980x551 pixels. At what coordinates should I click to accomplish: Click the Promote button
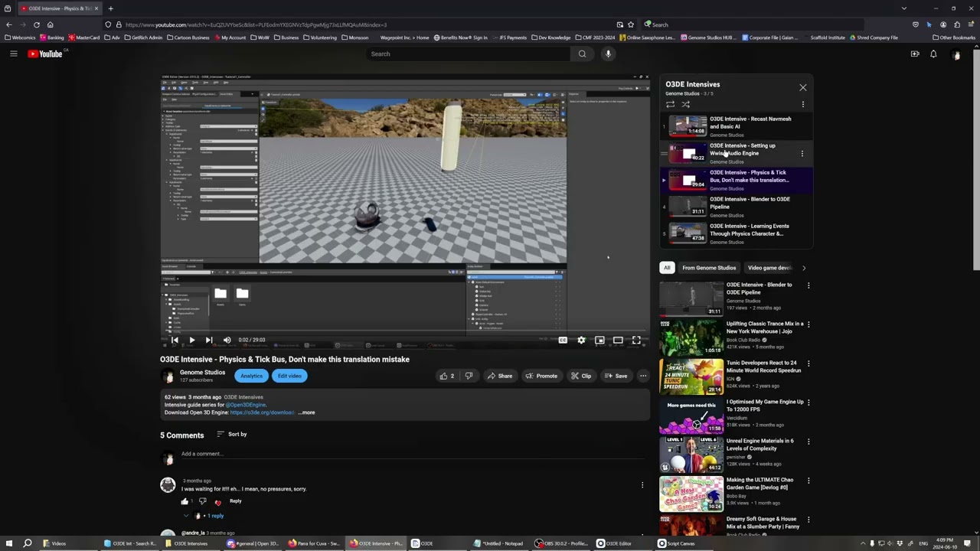(x=541, y=376)
